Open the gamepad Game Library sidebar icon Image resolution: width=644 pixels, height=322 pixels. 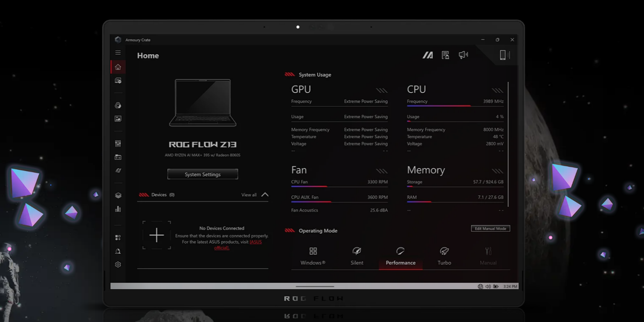click(x=118, y=157)
